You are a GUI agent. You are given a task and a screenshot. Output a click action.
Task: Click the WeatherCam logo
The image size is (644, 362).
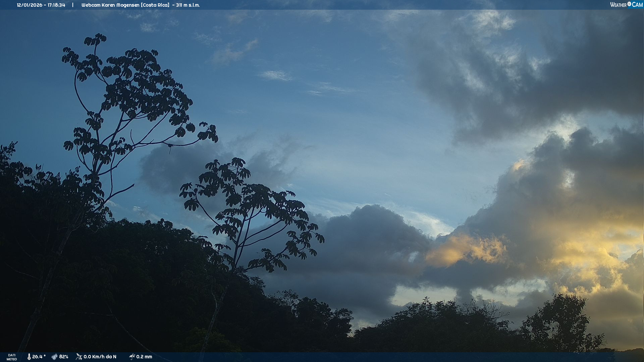click(x=626, y=5)
